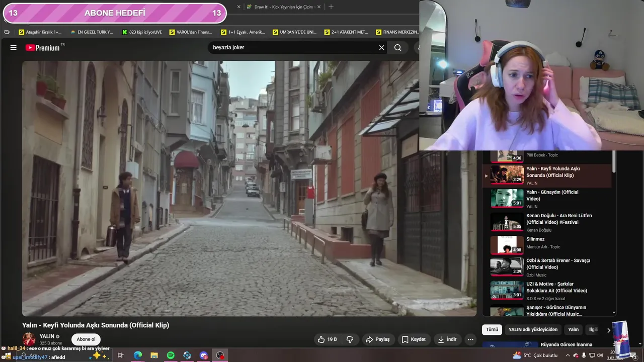This screenshot has width=644, height=362.
Task: Click the playlist panel scrollbar down arrow
Action: (x=614, y=312)
